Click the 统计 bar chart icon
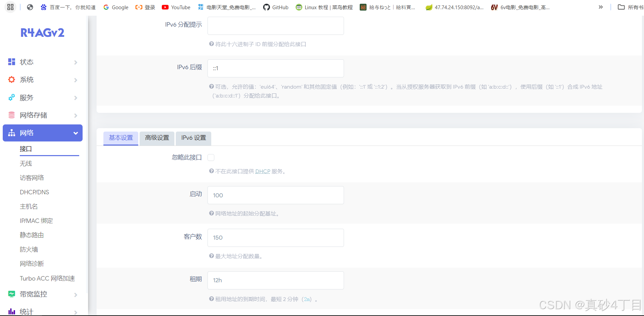Screen dimensions: 644x316 click(x=12, y=312)
